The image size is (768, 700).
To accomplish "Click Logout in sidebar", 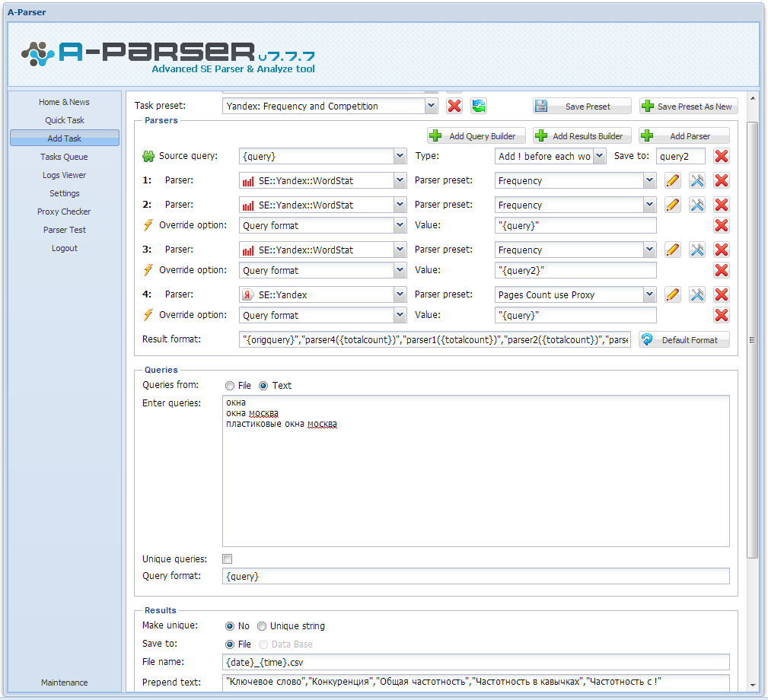I will (x=64, y=248).
